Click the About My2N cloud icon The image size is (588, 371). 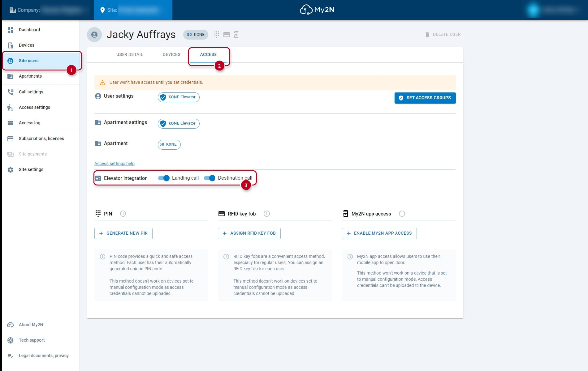[11, 325]
